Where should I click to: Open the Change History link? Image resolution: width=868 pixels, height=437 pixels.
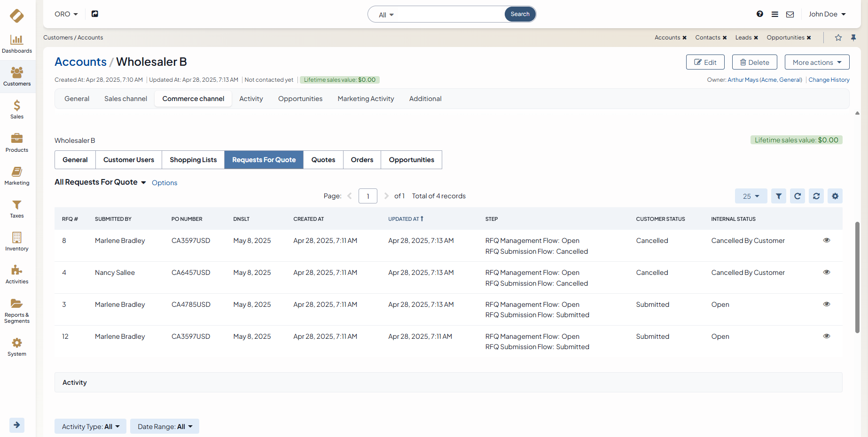click(829, 80)
